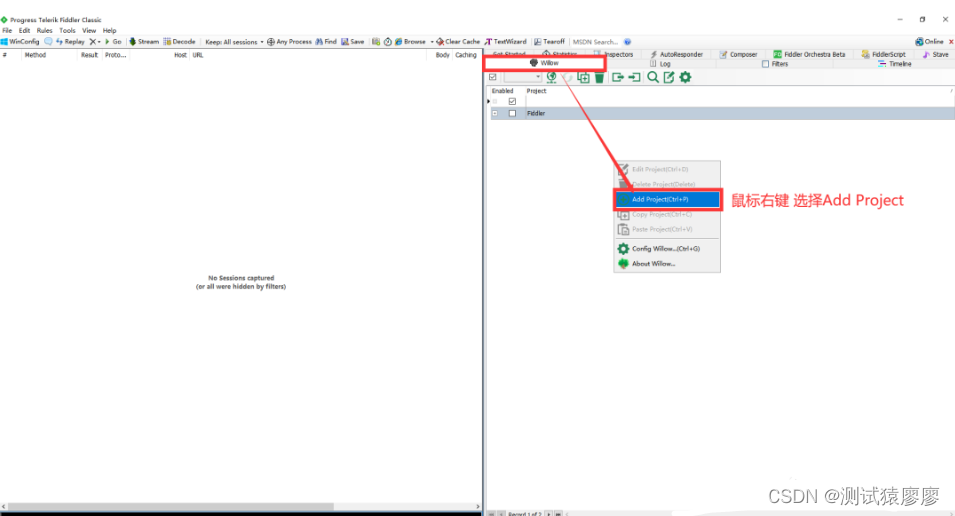This screenshot has width=955, height=516.
Task: Click the Go resume button
Action: coord(113,41)
